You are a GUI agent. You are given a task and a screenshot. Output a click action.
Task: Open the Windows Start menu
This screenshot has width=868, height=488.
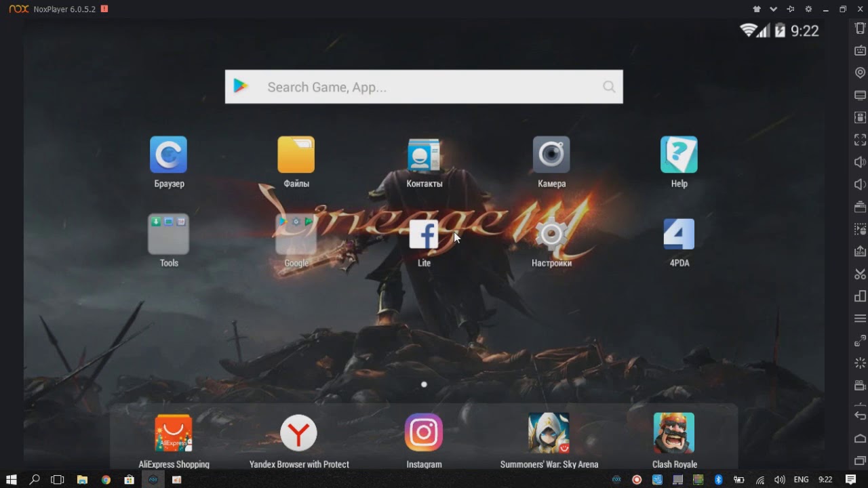(x=11, y=480)
